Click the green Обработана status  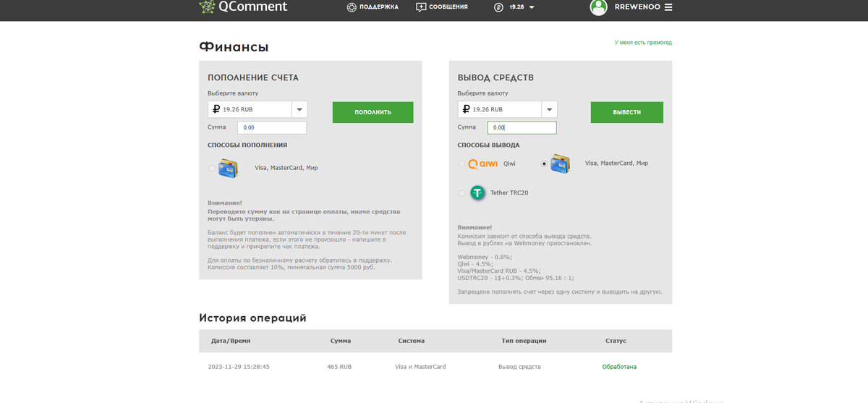(x=620, y=367)
